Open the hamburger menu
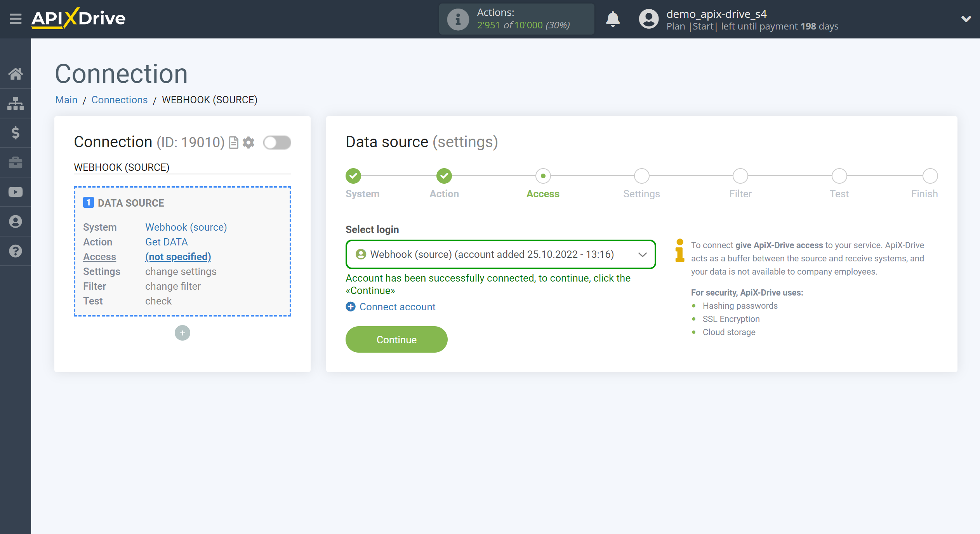This screenshot has width=980, height=534. pyautogui.click(x=16, y=18)
